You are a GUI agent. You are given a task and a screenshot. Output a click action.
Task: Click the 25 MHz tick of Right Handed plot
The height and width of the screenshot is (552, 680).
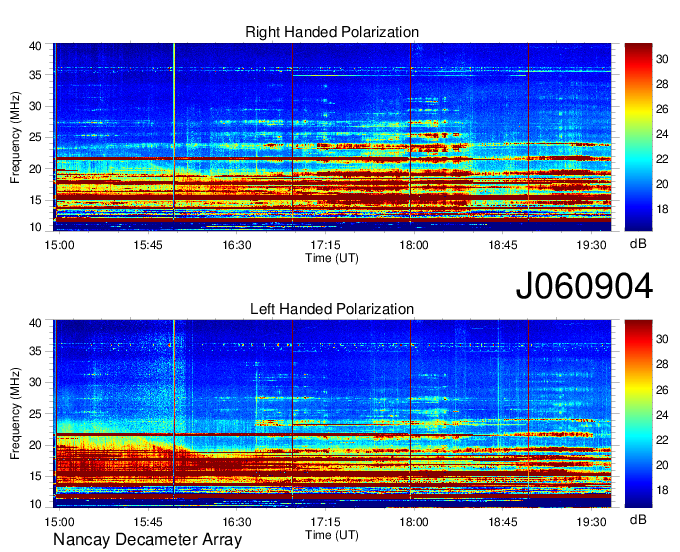pyautogui.click(x=36, y=137)
